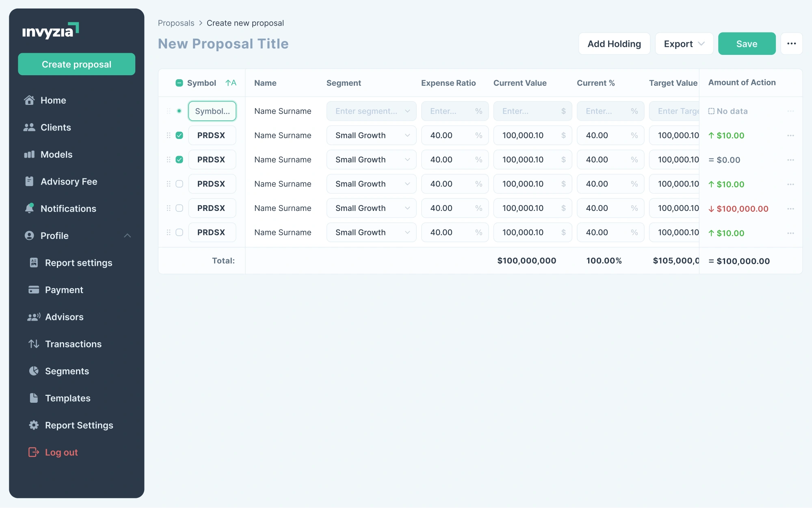Check the third PRDSX holding row
Viewport: 812px width, 508px height.
(179, 184)
